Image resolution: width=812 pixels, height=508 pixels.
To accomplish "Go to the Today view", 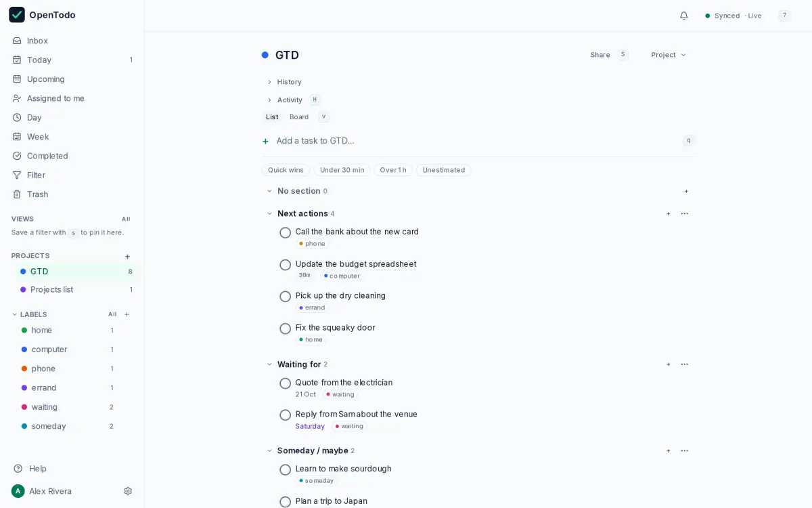I will [x=72, y=60].
